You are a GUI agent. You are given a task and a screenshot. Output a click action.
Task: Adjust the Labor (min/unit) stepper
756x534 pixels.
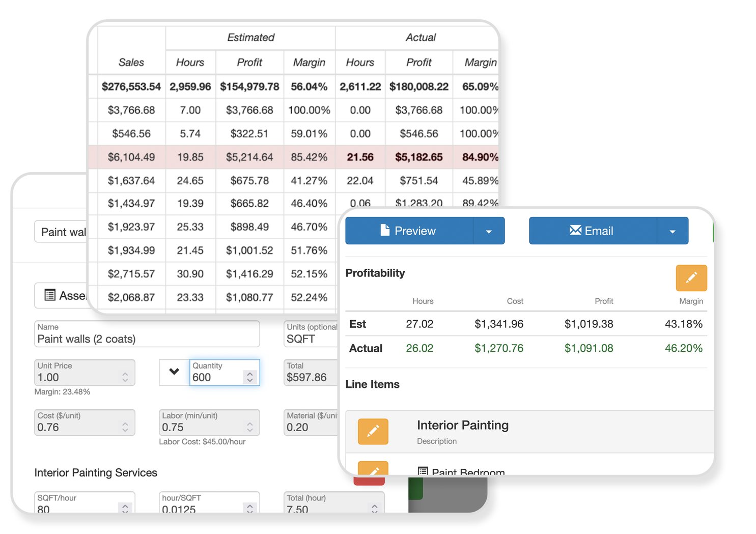[x=250, y=427]
